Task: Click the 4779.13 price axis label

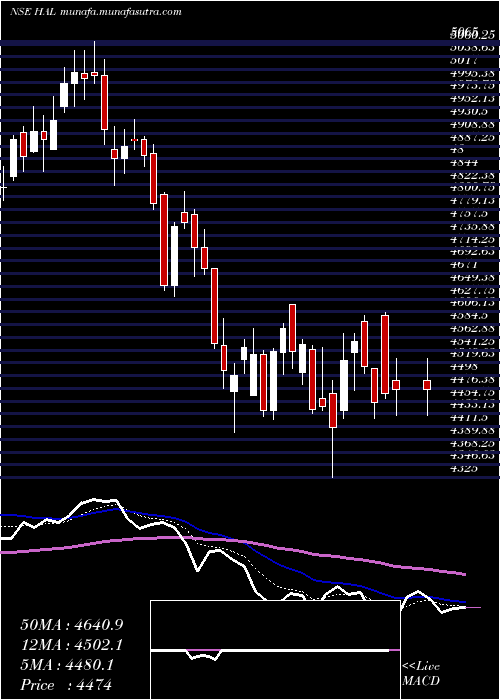Action: 473,200
